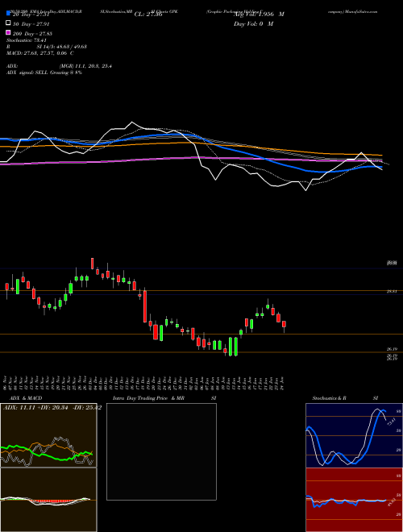403x532 pixels.
Task: Click the last red candlestick on the right
Action: (284, 324)
